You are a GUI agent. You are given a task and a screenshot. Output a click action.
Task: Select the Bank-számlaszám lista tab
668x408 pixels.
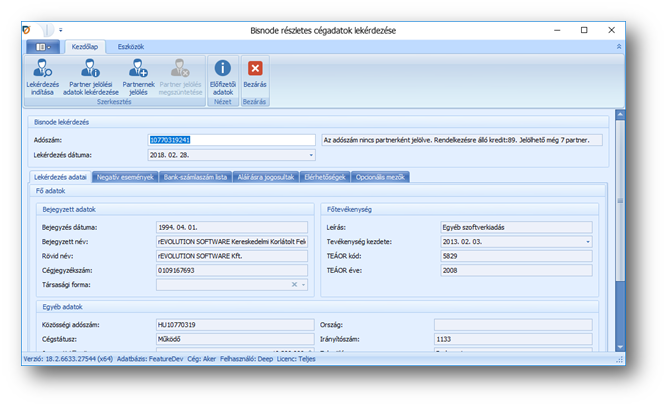pos(194,177)
